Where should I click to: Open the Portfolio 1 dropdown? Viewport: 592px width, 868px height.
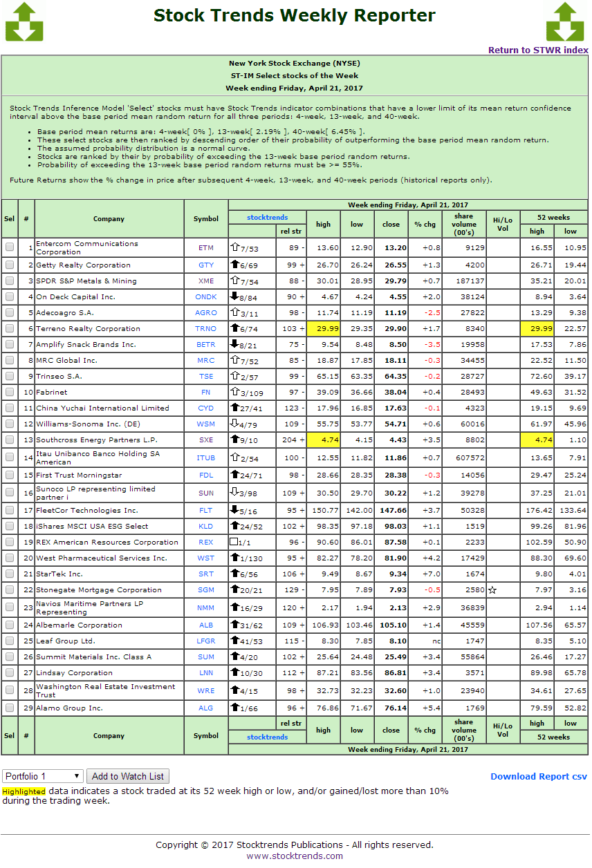(43, 776)
